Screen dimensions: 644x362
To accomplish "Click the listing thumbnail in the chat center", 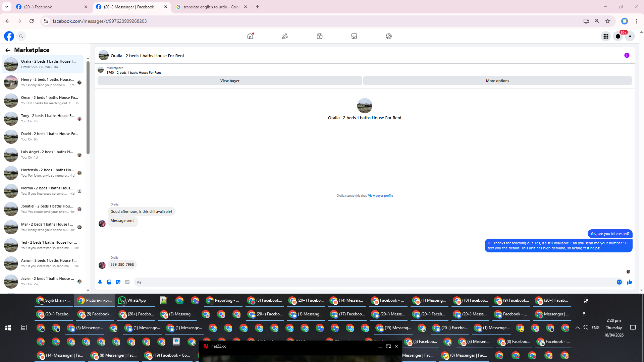I will coord(365,106).
